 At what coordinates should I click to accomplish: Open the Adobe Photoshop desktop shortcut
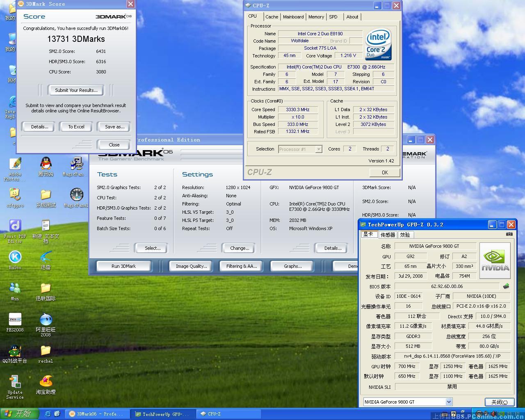coord(15,164)
